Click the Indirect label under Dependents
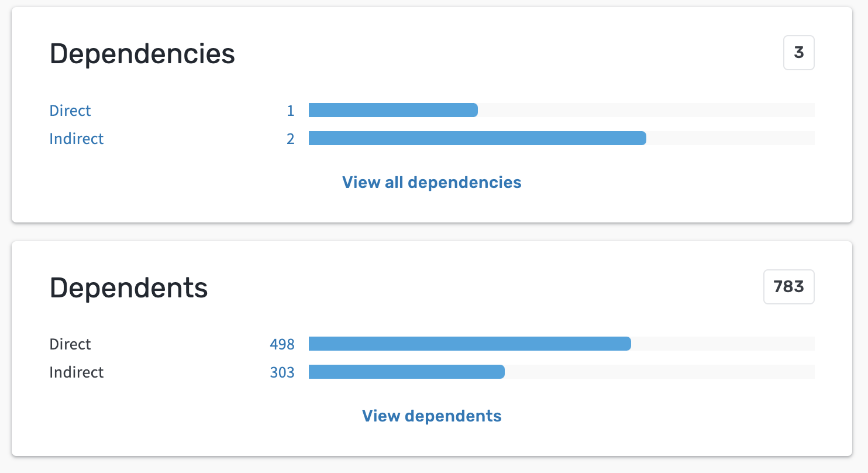Screen dimensions: 868x473 click(77, 372)
